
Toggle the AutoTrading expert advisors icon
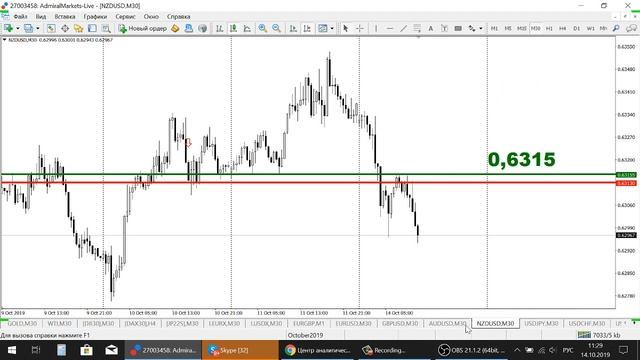tap(189, 28)
